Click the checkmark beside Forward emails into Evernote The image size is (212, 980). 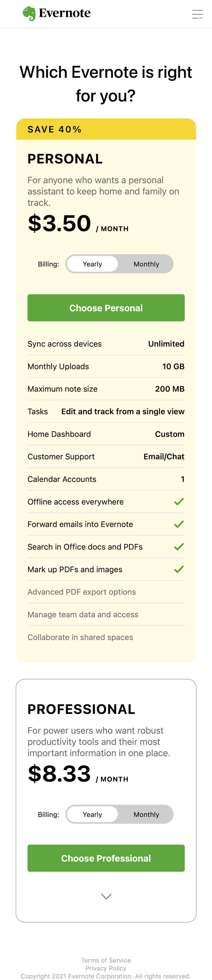point(178,524)
